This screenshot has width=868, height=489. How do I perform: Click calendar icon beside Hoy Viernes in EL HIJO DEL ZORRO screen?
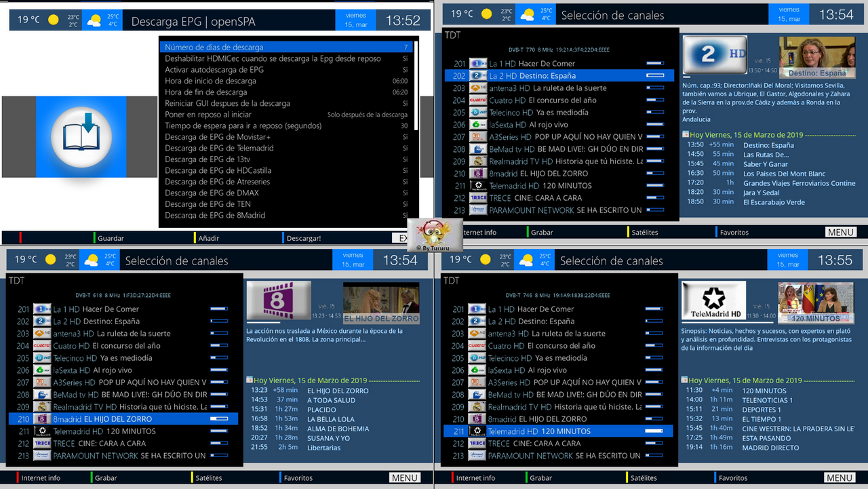[x=250, y=380]
